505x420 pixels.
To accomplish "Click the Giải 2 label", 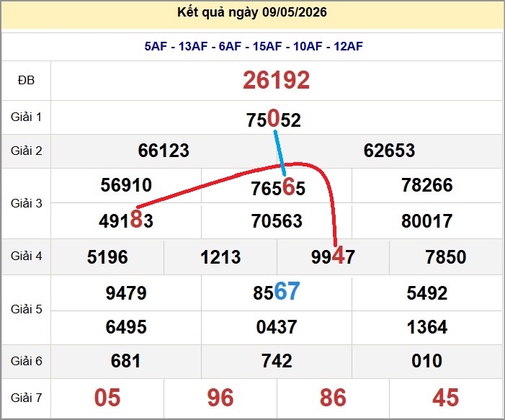I will (x=26, y=151).
